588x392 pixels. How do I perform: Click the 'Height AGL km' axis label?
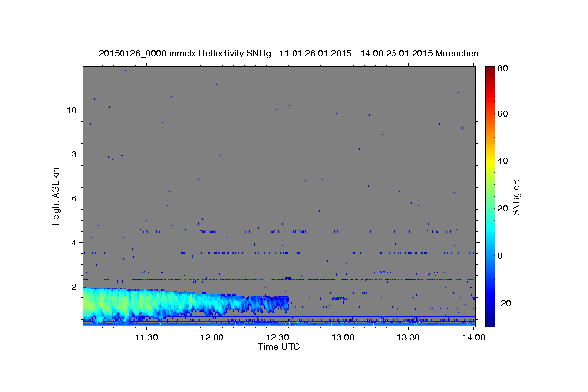click(x=56, y=196)
